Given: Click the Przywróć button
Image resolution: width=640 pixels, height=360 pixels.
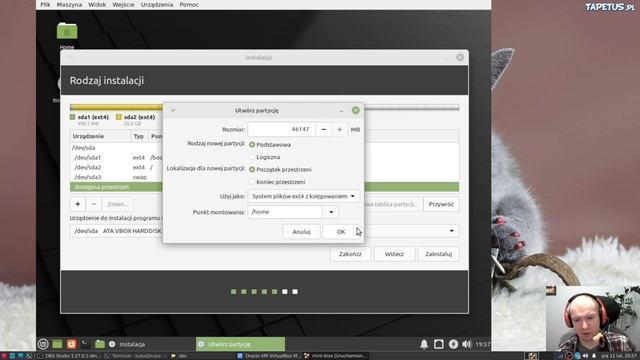Looking at the screenshot, I should [x=441, y=204].
